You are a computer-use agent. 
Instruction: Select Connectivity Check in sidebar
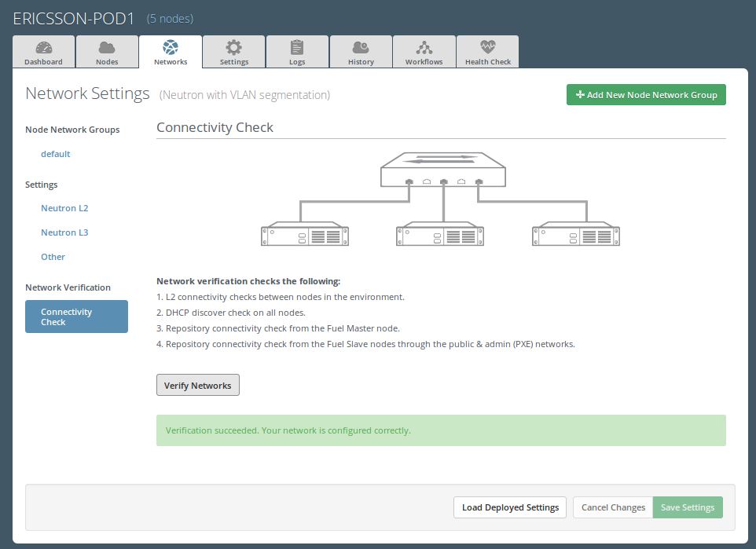(77, 317)
